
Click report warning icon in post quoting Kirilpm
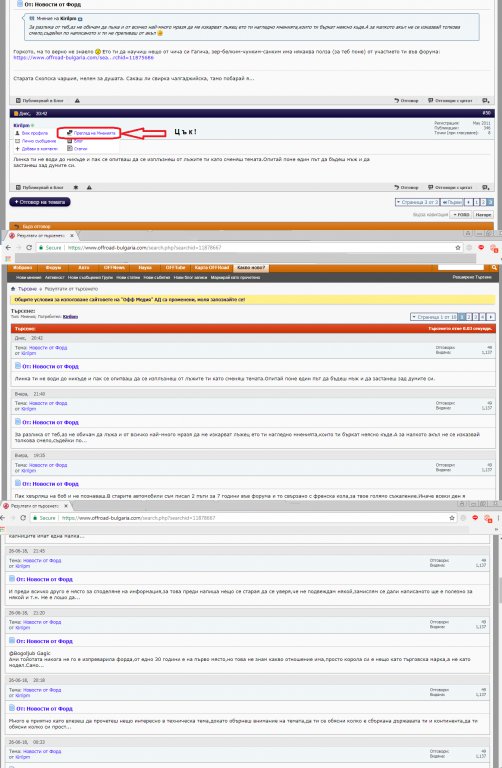pos(77,100)
